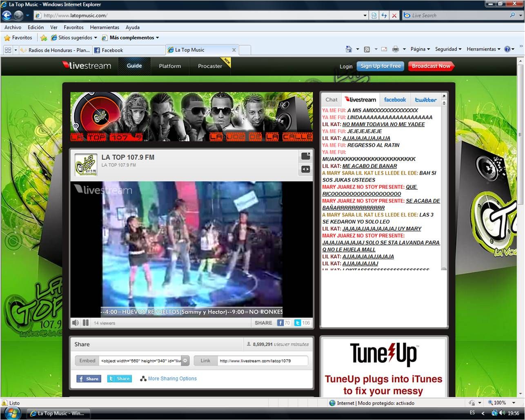Open the Procaster navigation tab
This screenshot has height=420, width=525.
pos(210,66)
